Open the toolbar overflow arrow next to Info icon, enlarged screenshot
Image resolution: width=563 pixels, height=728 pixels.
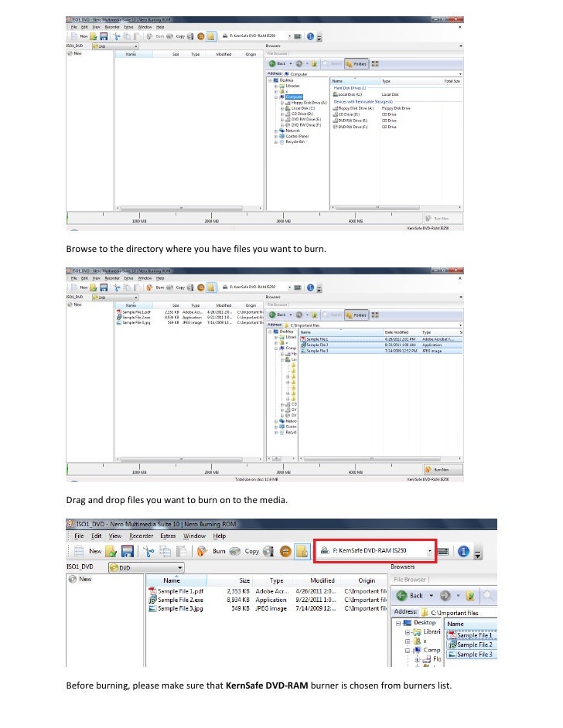[x=477, y=553]
